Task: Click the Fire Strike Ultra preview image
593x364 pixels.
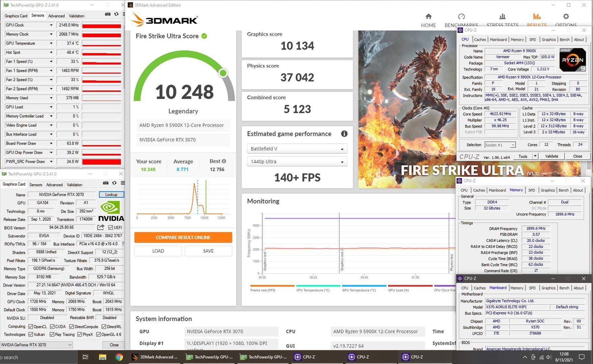Action: pos(407,109)
